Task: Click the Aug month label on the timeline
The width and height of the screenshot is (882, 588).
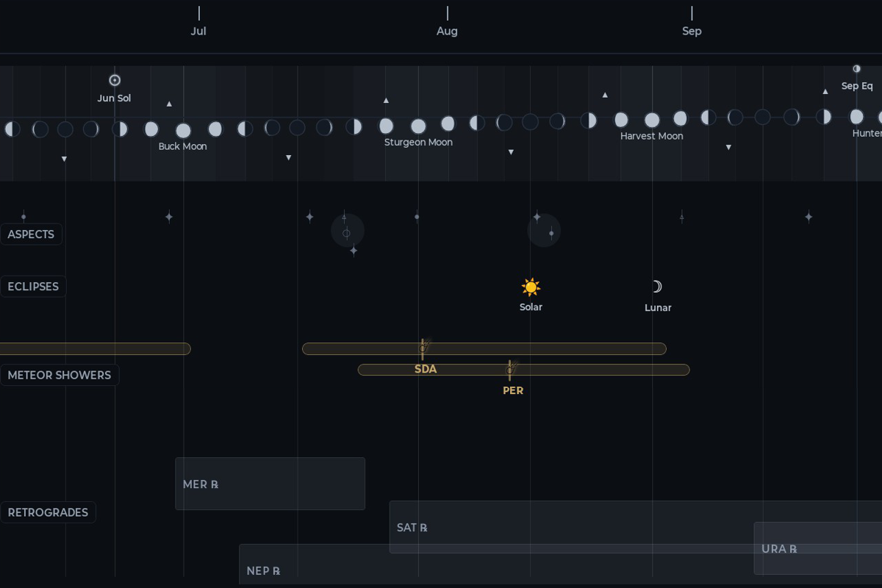Action: pyautogui.click(x=447, y=31)
